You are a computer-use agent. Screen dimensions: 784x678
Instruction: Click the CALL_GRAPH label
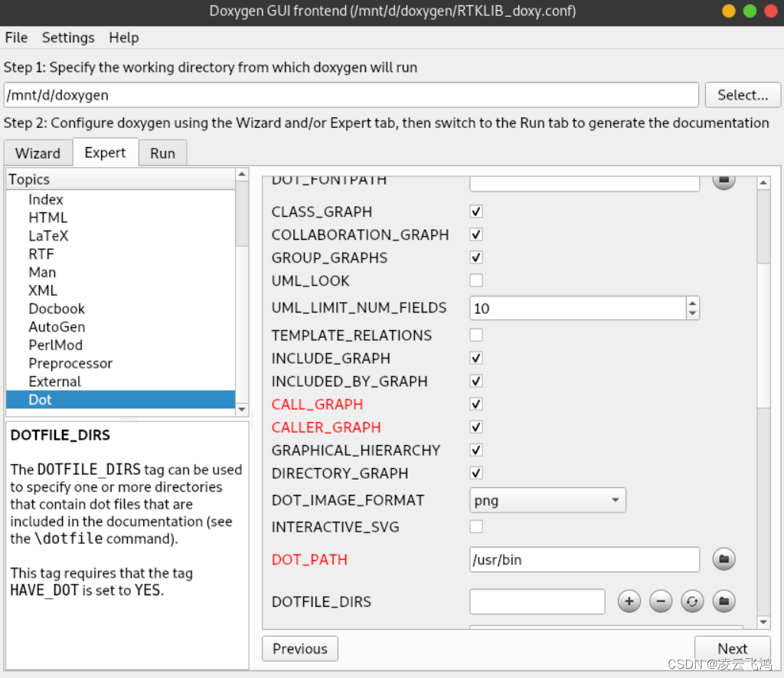317,405
